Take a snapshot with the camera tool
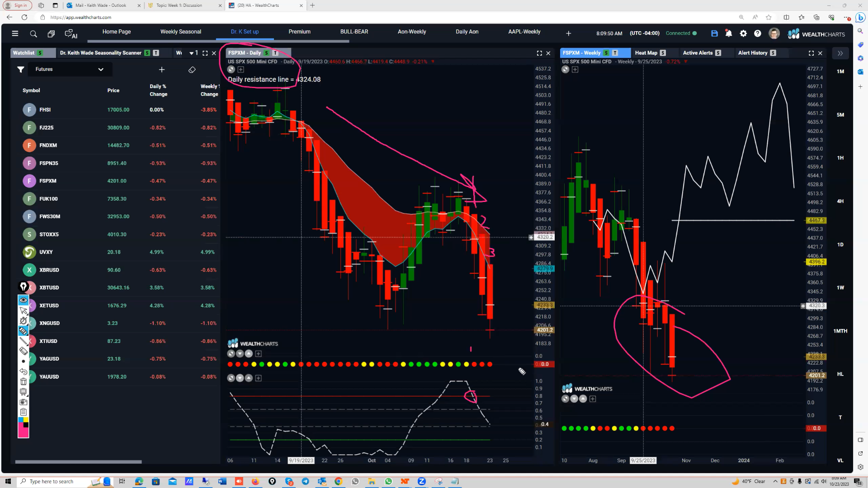The width and height of the screenshot is (868, 488). pos(24,402)
